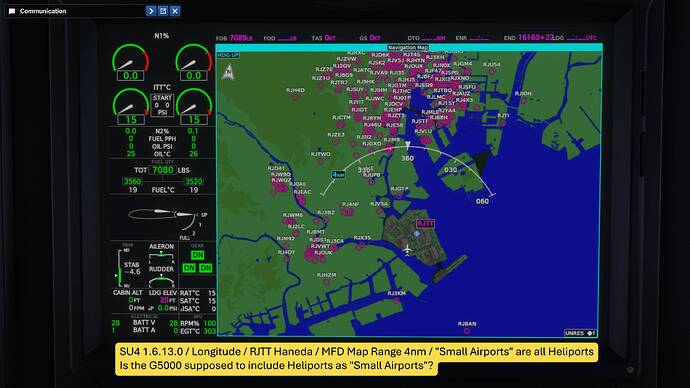Click the RJHZM heliport symbol
The image size is (690, 388).
click(x=327, y=282)
